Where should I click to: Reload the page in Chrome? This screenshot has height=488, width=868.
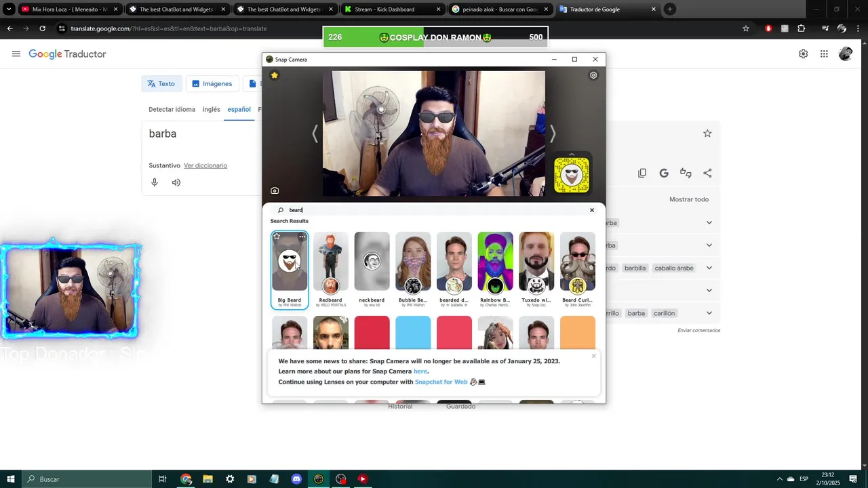click(x=42, y=28)
